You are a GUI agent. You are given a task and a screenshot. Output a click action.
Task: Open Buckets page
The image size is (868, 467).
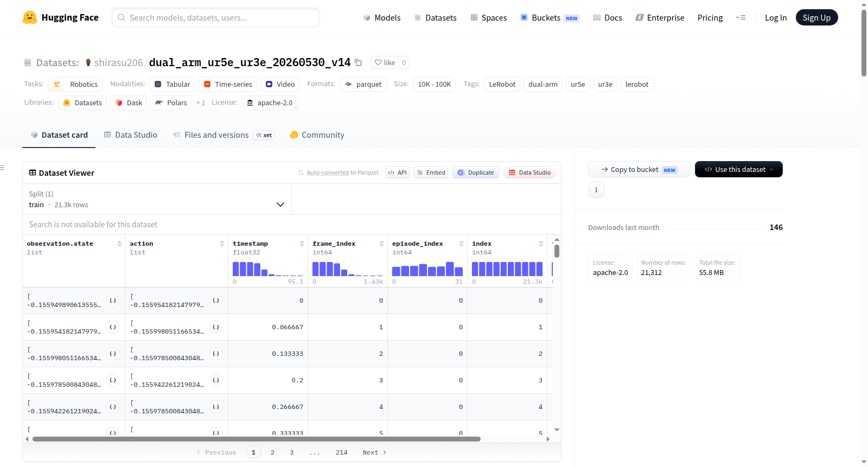550,18
